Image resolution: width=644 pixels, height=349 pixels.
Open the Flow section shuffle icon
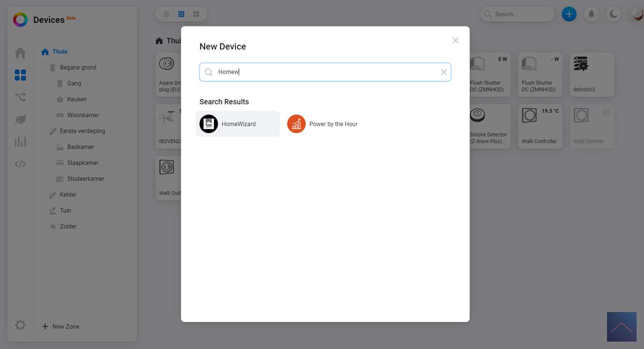tap(20, 98)
